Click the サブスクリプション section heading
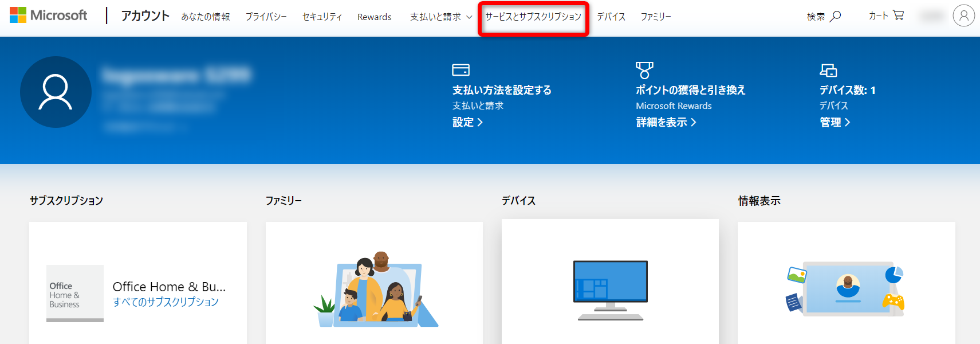Viewport: 980px width, 344px height. 66,201
